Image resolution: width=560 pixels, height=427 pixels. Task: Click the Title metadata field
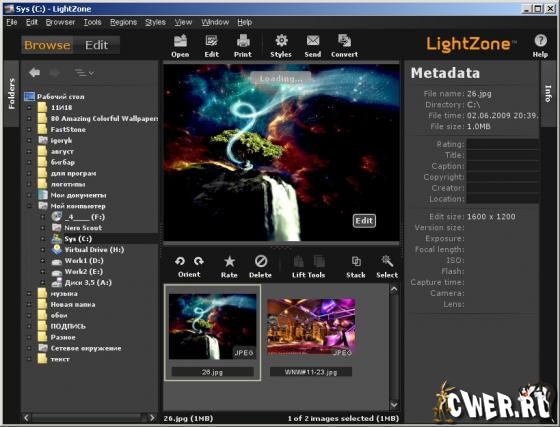[502, 155]
